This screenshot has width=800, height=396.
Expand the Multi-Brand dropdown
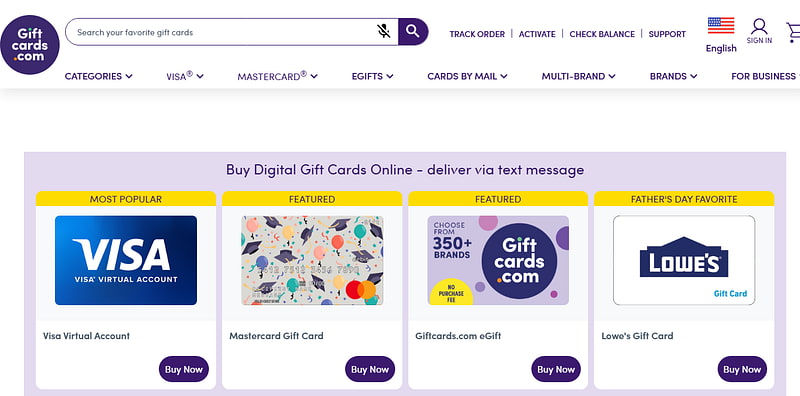coord(579,76)
